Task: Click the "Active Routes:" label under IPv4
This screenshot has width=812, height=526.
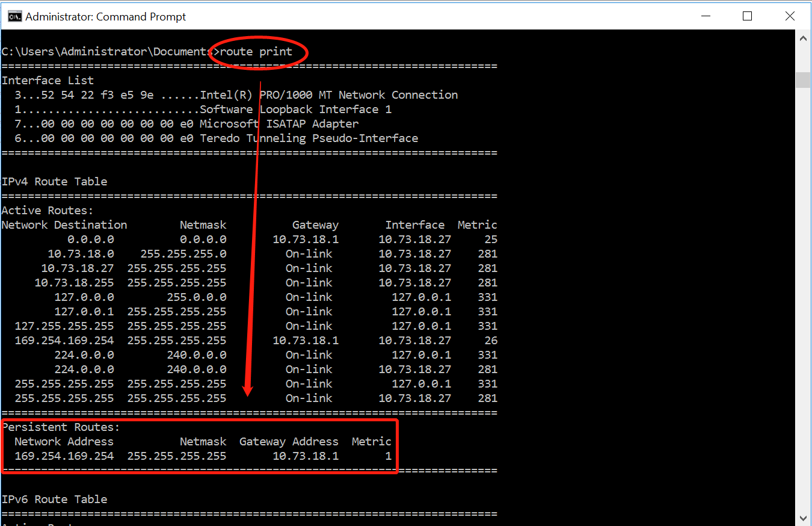Action: tap(48, 211)
